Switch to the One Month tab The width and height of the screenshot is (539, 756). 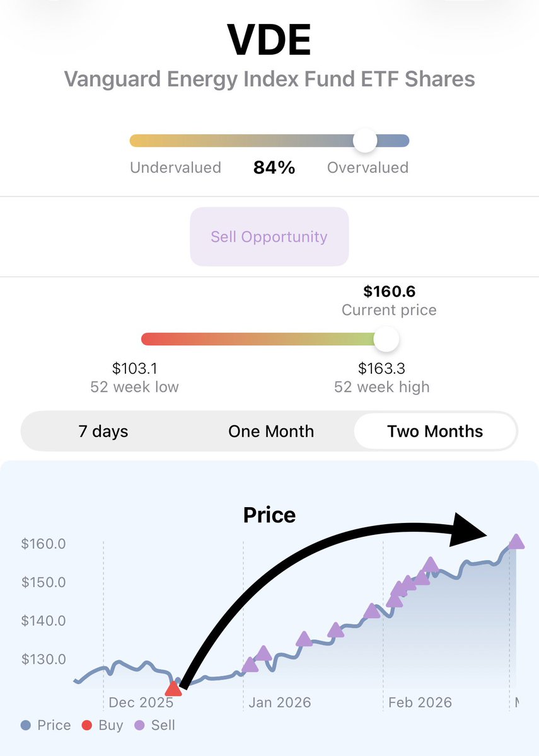271,432
